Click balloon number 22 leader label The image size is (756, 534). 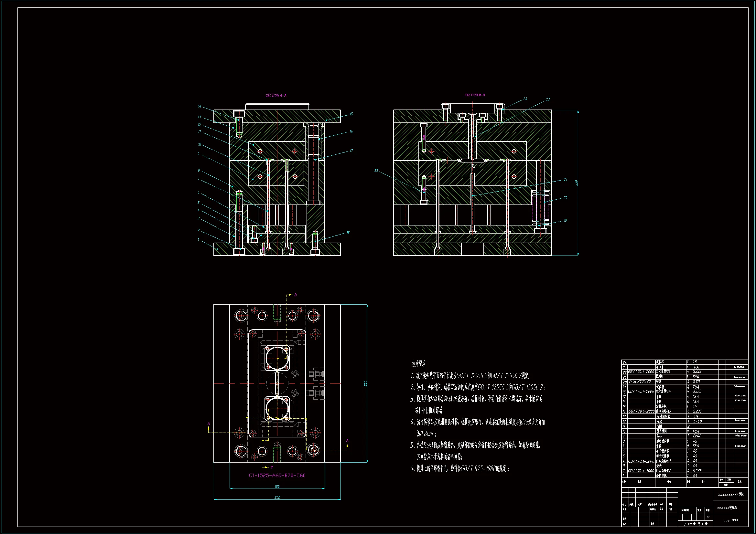(376, 171)
